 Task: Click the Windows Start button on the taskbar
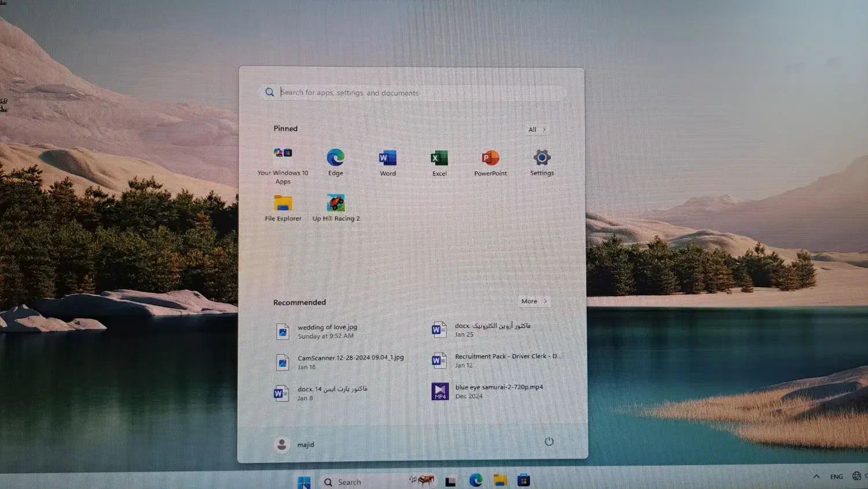point(304,481)
